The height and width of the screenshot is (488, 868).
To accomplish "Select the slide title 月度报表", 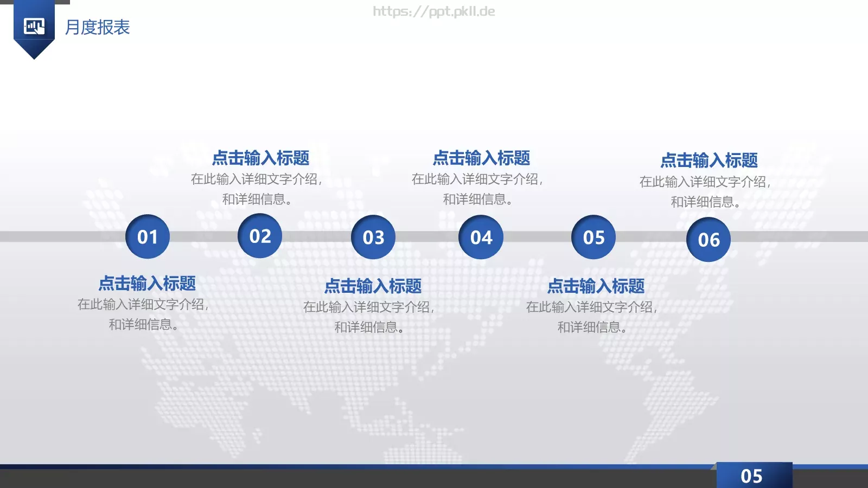I will click(98, 27).
